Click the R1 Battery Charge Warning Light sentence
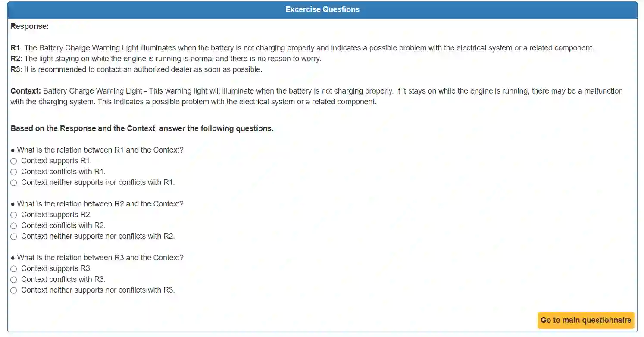The width and height of the screenshot is (644, 337). click(x=302, y=48)
